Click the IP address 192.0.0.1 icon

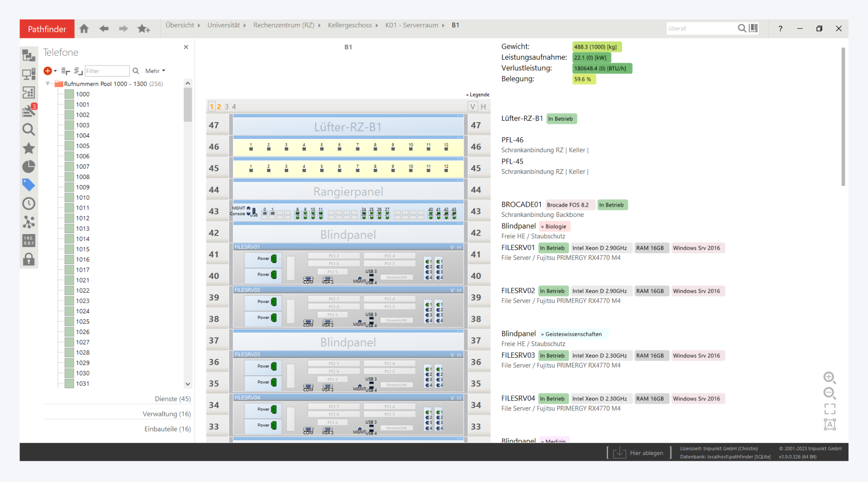(29, 240)
